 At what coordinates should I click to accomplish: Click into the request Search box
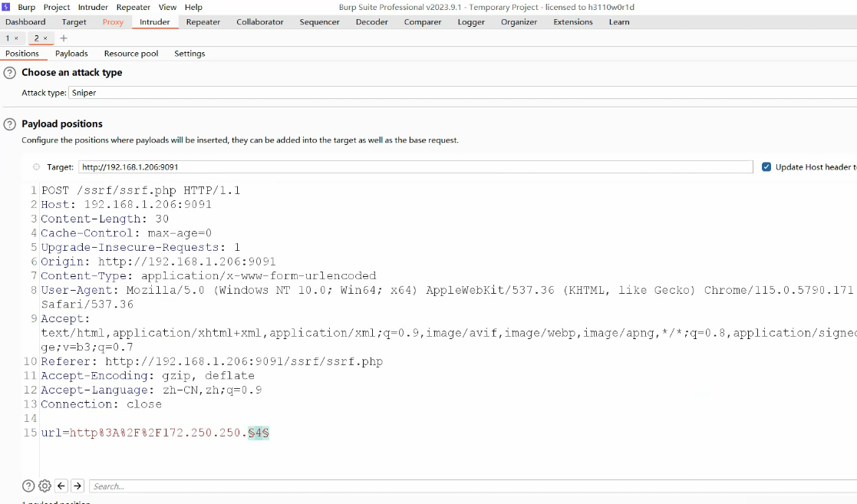coord(460,486)
